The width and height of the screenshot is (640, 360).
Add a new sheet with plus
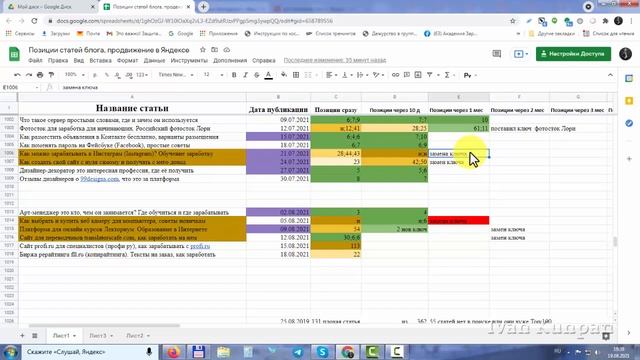[x=22, y=336]
